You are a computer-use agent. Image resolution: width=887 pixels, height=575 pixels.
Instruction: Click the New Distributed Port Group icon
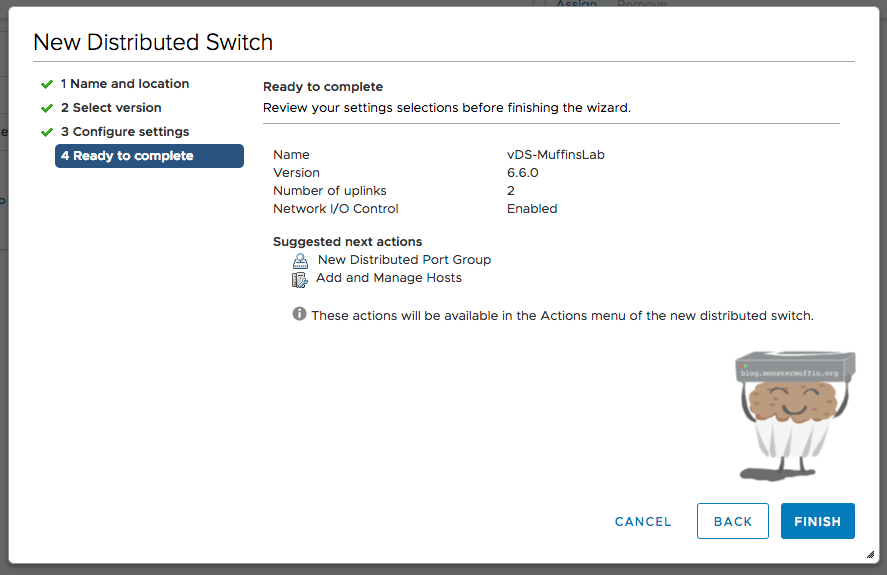(300, 260)
